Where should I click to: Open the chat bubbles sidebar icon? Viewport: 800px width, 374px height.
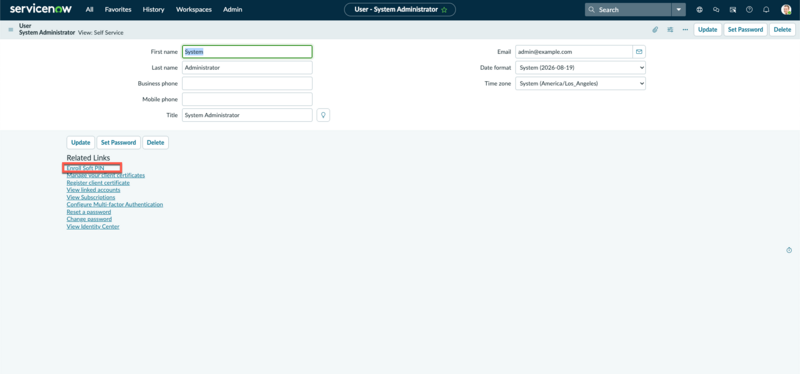tap(716, 10)
